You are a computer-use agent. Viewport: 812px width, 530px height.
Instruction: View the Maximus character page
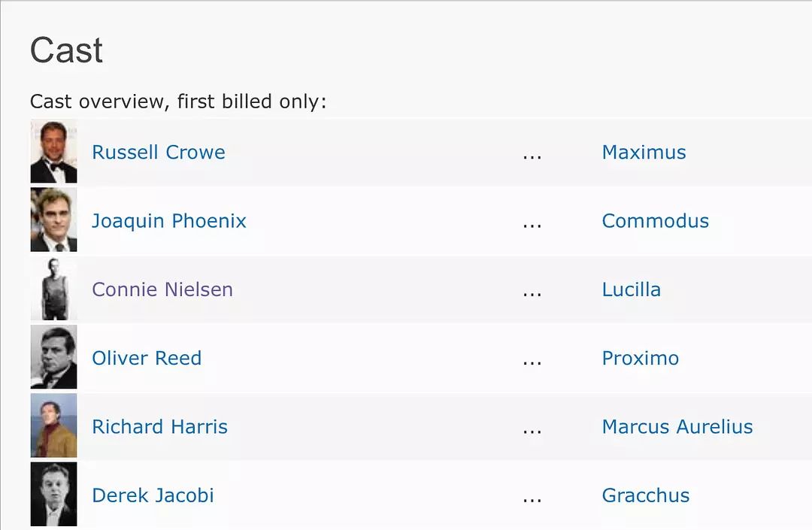[644, 152]
